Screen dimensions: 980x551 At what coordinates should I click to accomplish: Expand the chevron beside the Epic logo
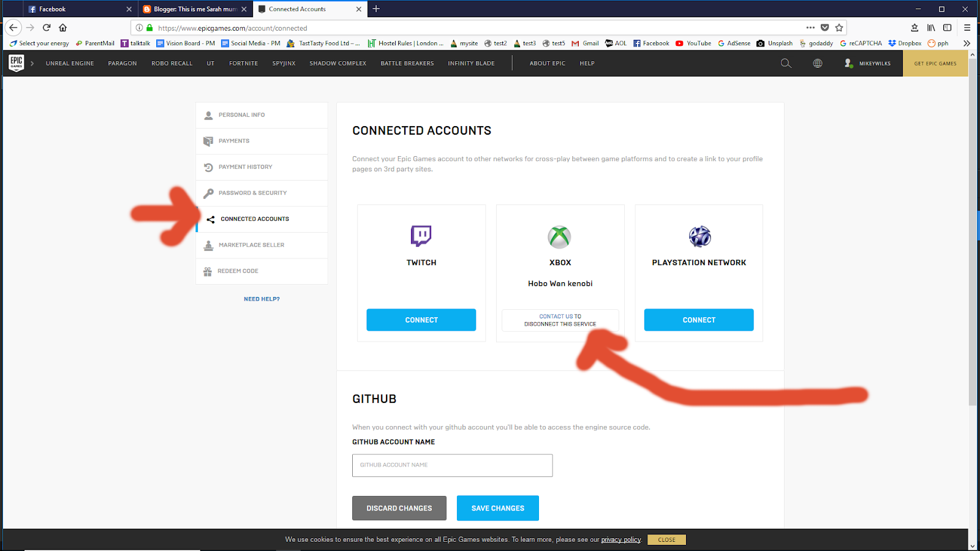[32, 63]
